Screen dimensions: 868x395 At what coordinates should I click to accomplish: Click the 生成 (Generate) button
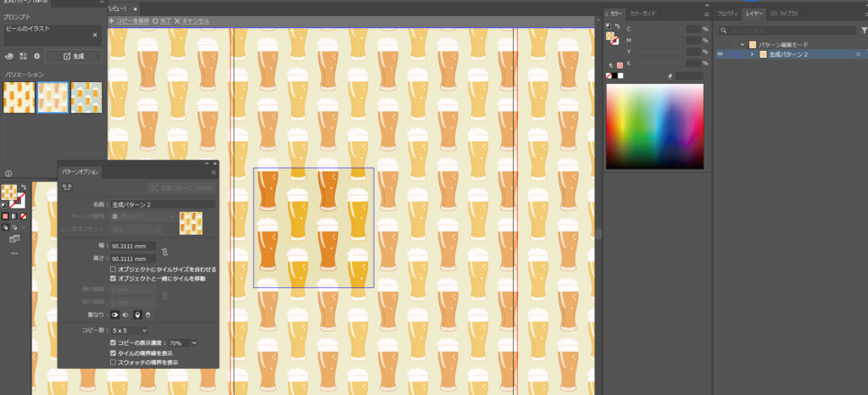click(x=73, y=56)
